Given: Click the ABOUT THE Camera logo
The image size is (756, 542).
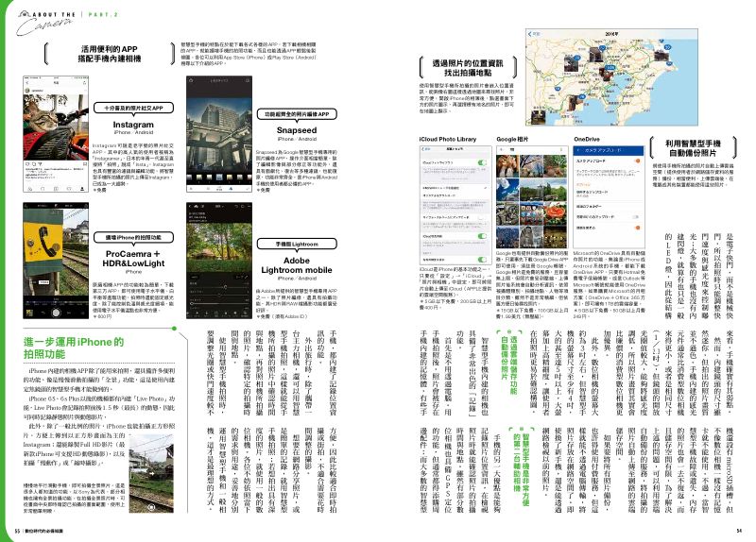Looking at the screenshot, I should [x=46, y=23].
